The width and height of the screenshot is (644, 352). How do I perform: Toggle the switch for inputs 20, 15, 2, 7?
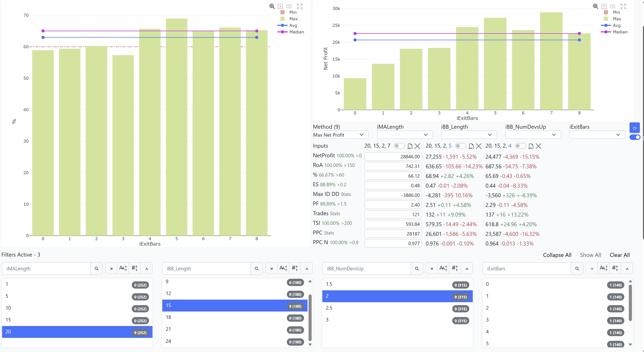tap(399, 146)
